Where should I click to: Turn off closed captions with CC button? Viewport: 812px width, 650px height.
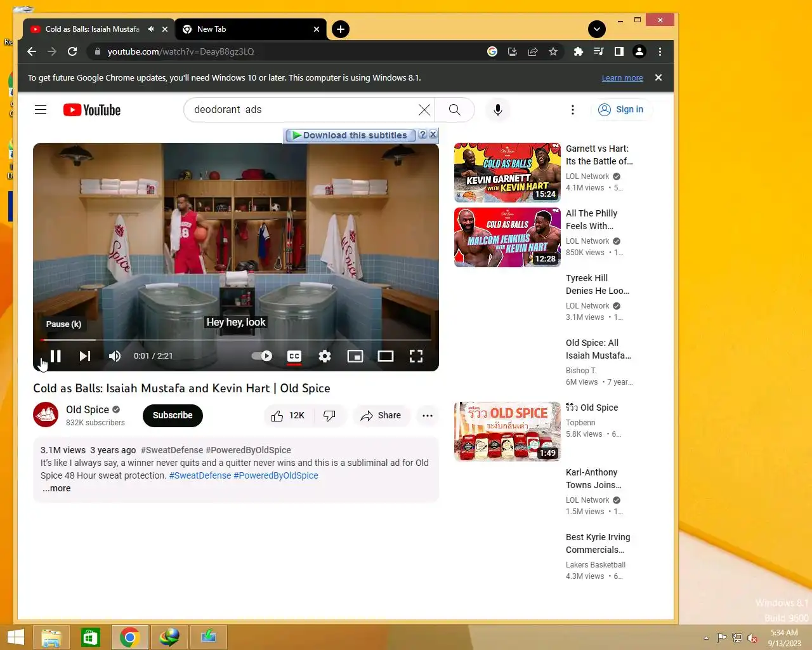[x=294, y=356]
